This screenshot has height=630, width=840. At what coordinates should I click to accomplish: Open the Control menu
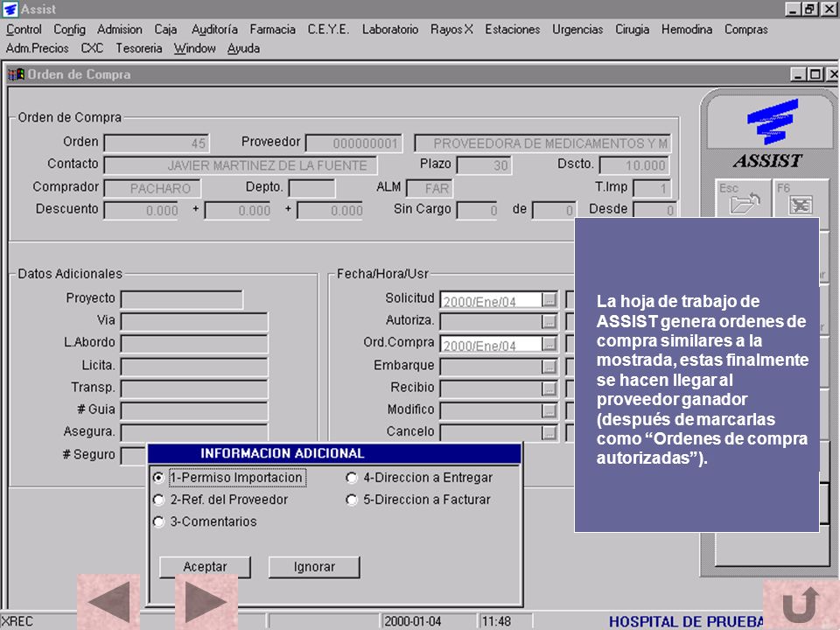click(x=24, y=30)
